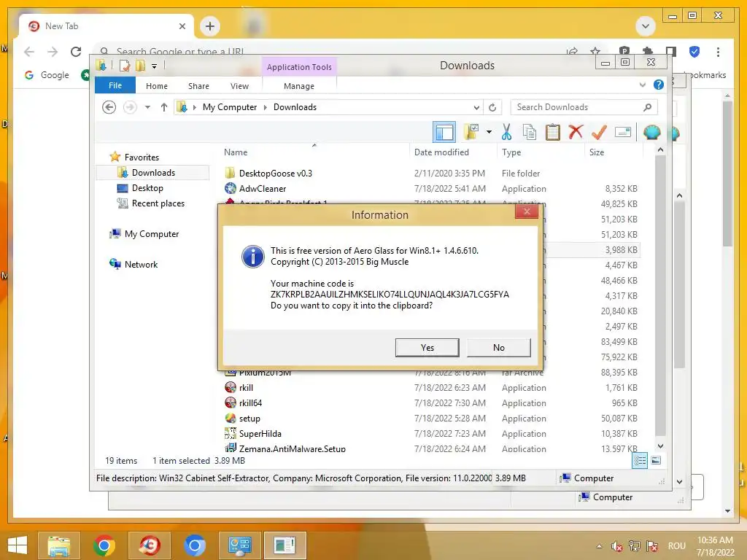Viewport: 747px width, 560px height.
Task: Select the setup application file
Action: 249,418
